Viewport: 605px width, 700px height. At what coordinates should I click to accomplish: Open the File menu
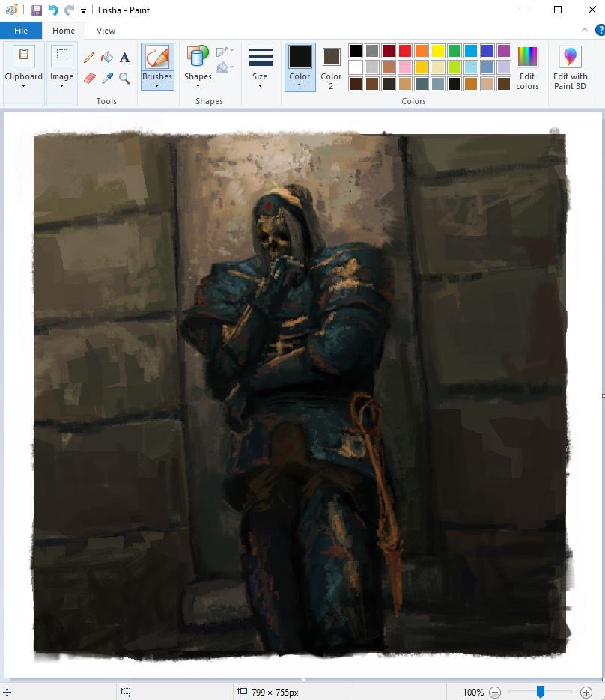pos(21,31)
